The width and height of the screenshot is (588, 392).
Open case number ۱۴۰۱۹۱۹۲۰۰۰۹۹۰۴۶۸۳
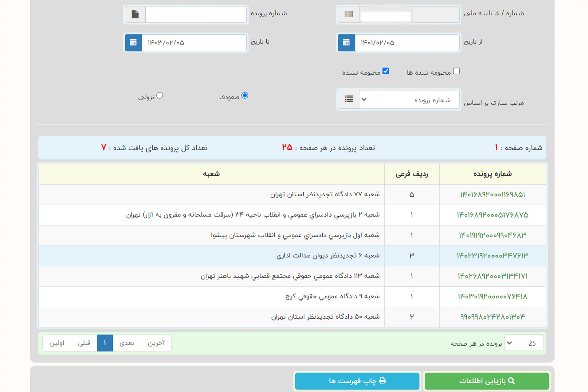(x=493, y=235)
